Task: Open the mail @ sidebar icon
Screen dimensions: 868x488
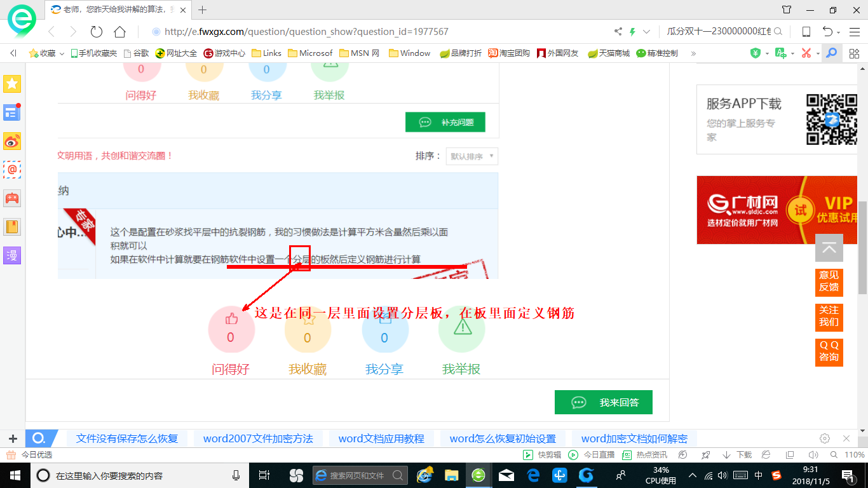Action: (12, 170)
